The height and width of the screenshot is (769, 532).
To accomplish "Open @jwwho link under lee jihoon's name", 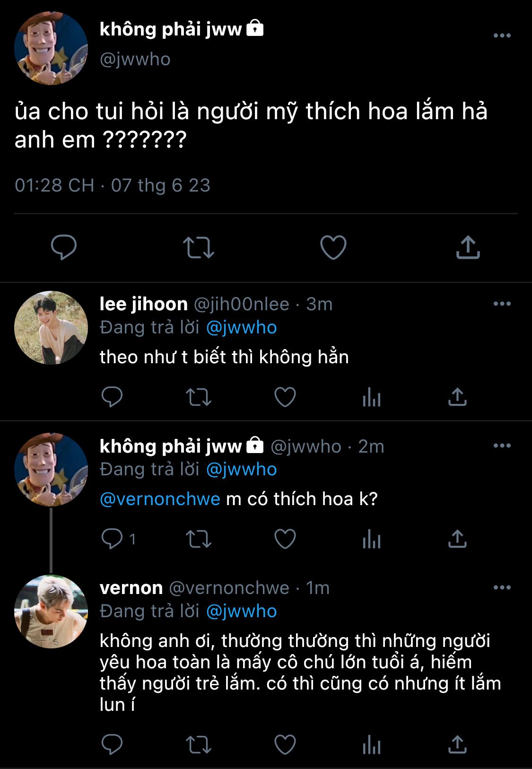I will pyautogui.click(x=242, y=328).
